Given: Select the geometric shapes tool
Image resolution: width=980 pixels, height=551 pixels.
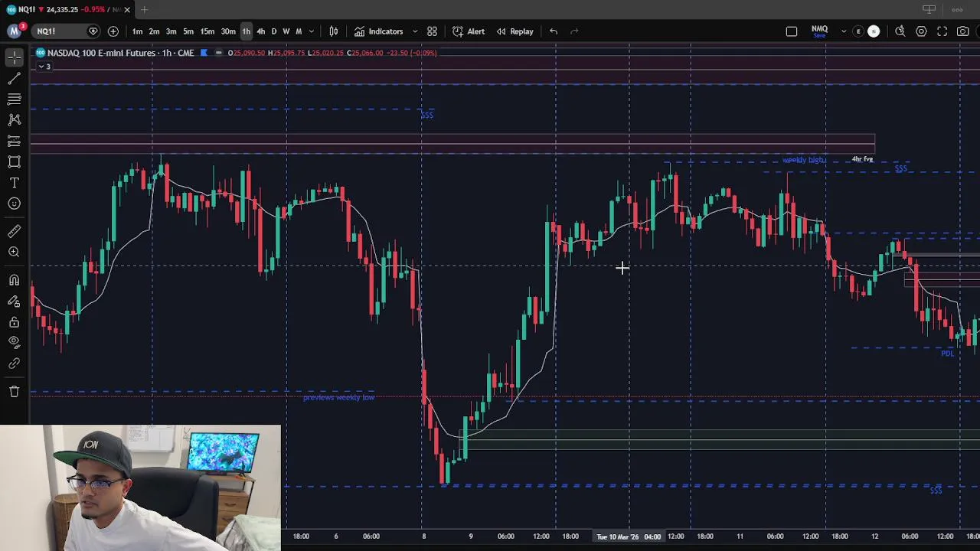Looking at the screenshot, I should [14, 161].
